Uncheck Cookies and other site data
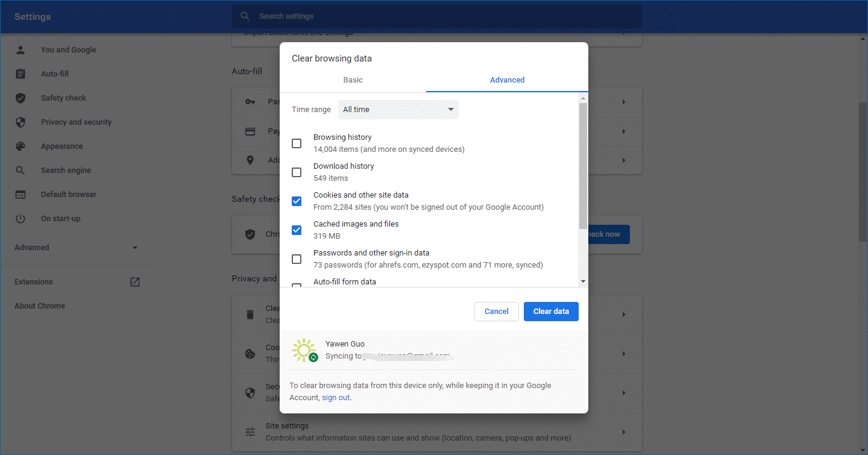 tap(297, 201)
